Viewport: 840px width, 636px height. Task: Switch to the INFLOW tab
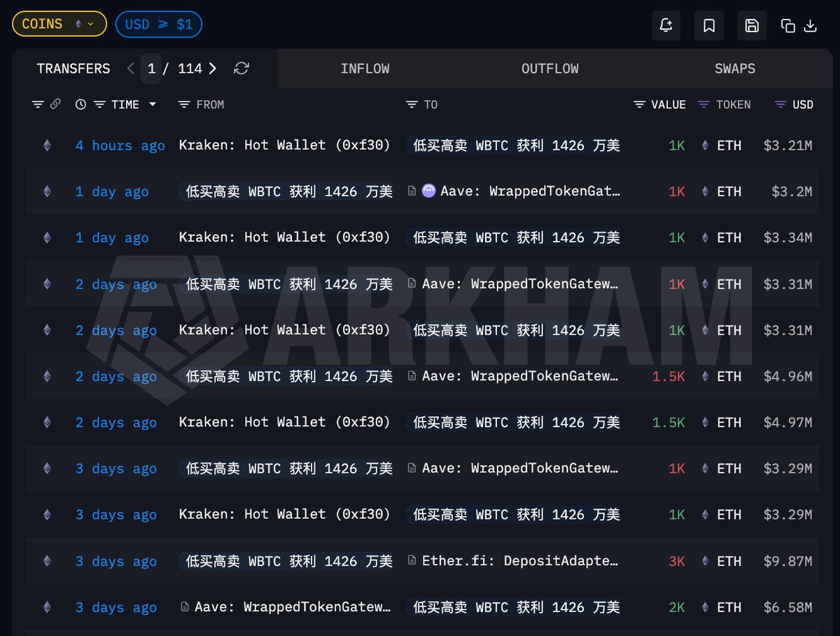point(365,69)
